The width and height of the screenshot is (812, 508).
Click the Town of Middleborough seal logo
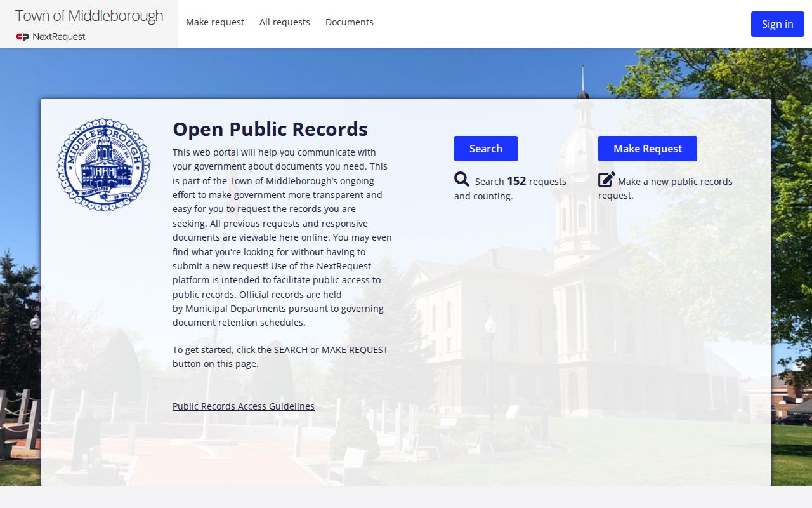104,164
